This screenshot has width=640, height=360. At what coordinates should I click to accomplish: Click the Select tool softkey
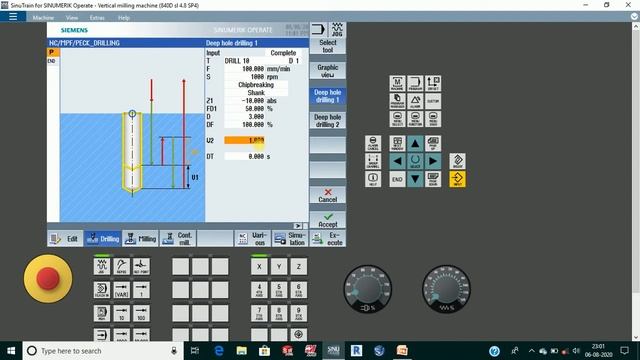point(327,46)
